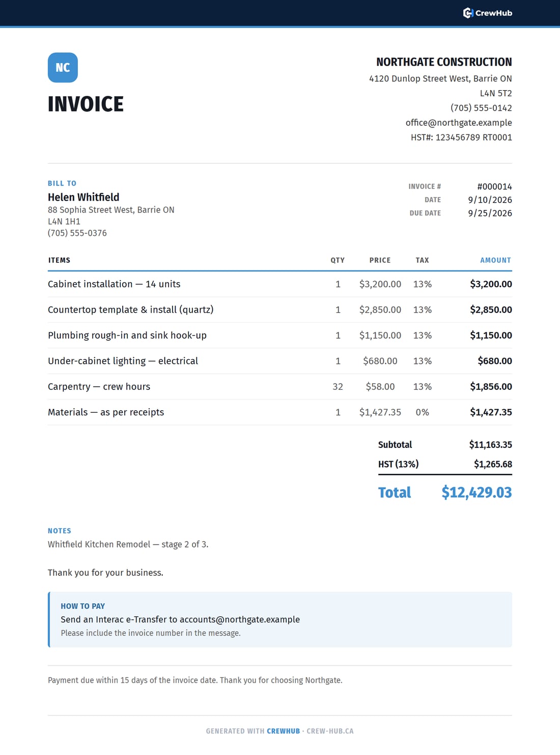Click the company phone (705) 555-0142
Viewport: 560px width, 755px height.
pos(481,108)
